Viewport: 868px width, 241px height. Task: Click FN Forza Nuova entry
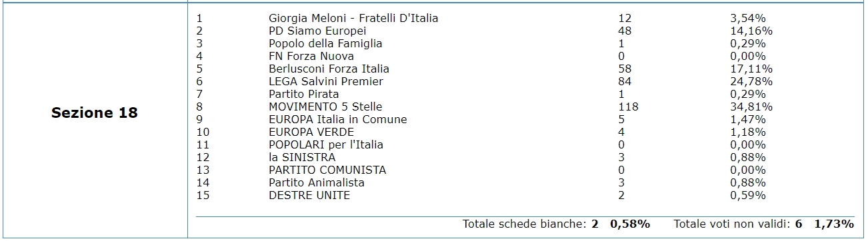(x=311, y=56)
